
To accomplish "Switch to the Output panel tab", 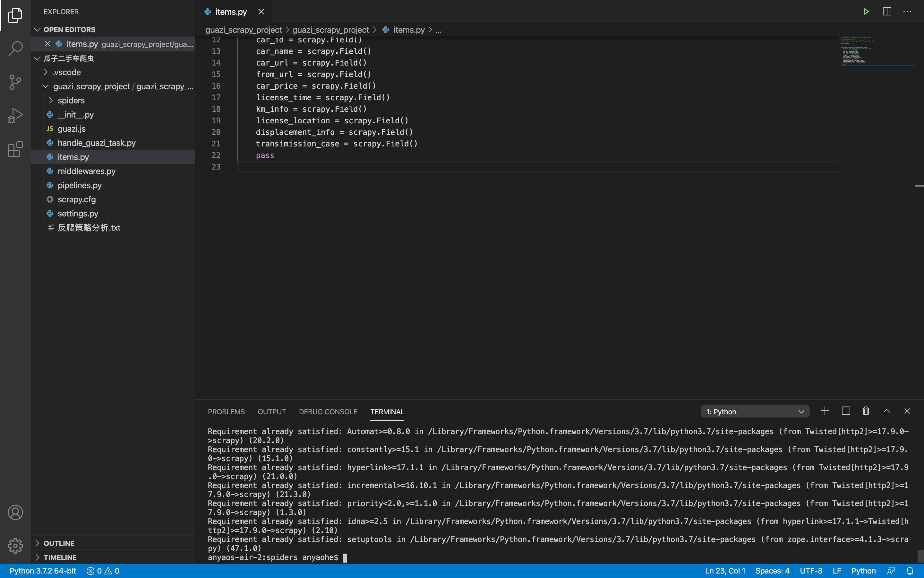I will (272, 412).
